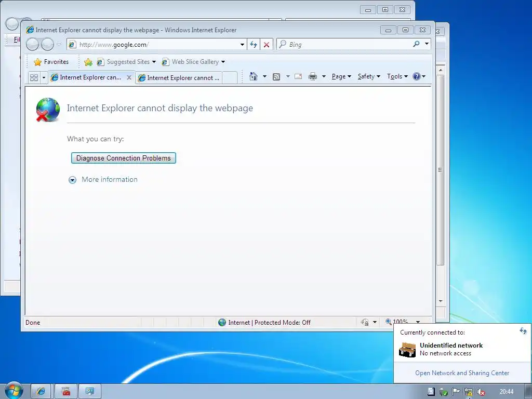
Task: Click scroll-up arrow of background window scrollbar
Action: 441,70
